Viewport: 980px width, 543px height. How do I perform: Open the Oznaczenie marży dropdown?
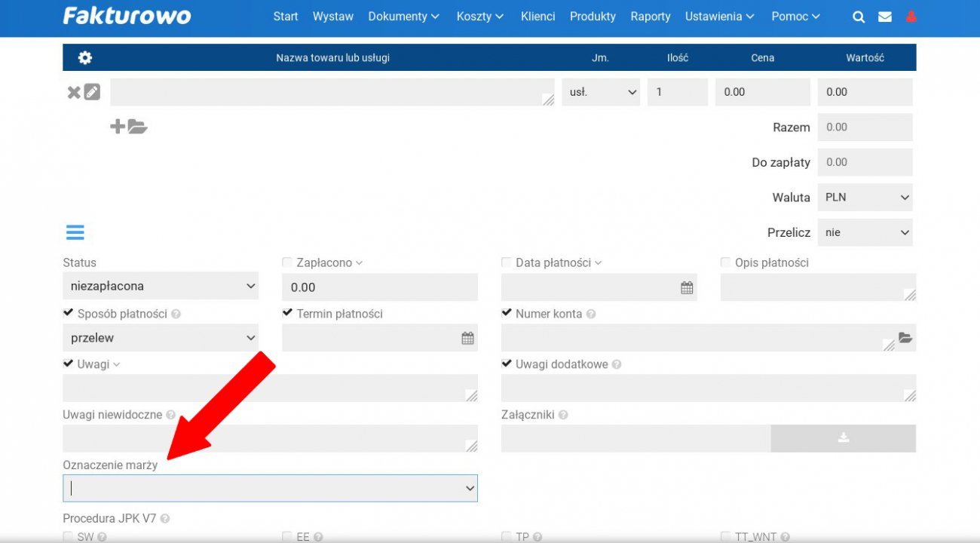270,489
